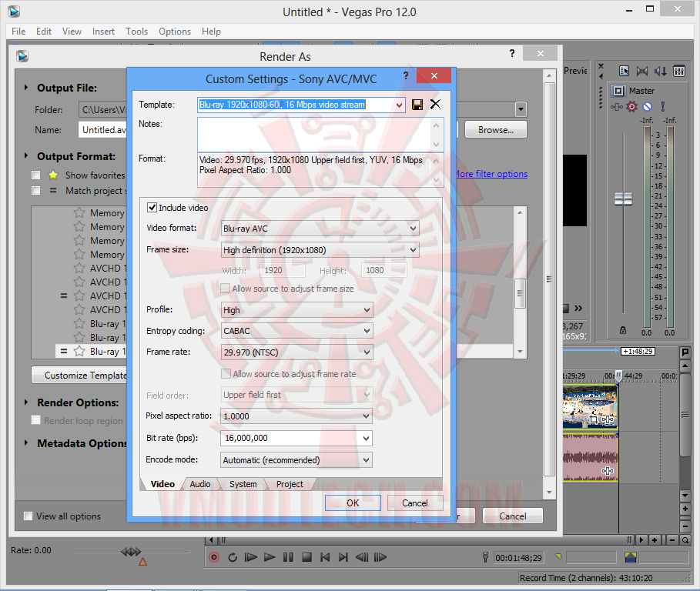Uncheck Include video checkbox

pos(152,208)
